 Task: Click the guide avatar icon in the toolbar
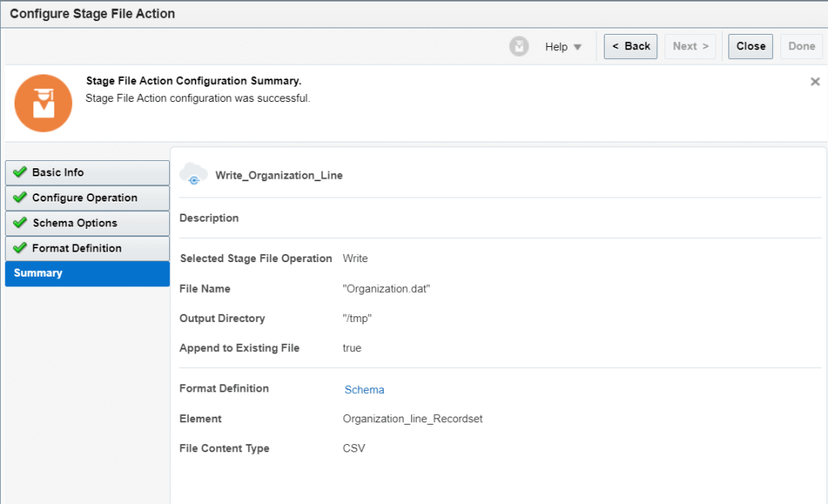click(x=519, y=47)
